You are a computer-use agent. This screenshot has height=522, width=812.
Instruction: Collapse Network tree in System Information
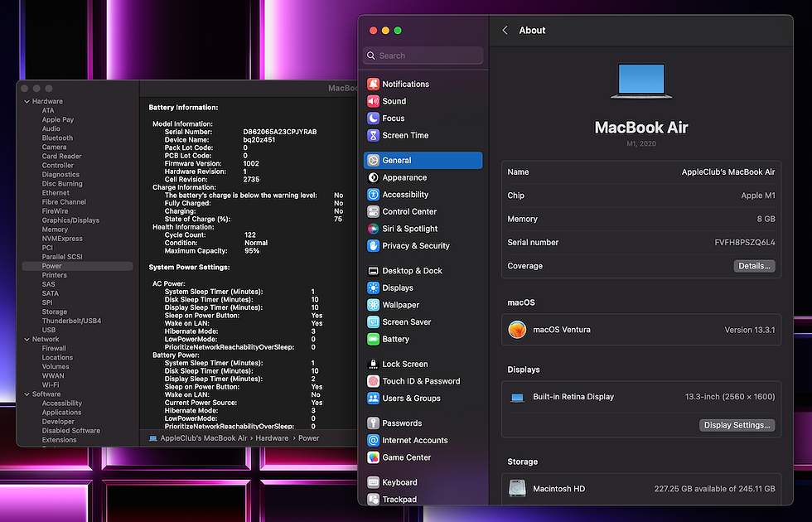pos(27,339)
